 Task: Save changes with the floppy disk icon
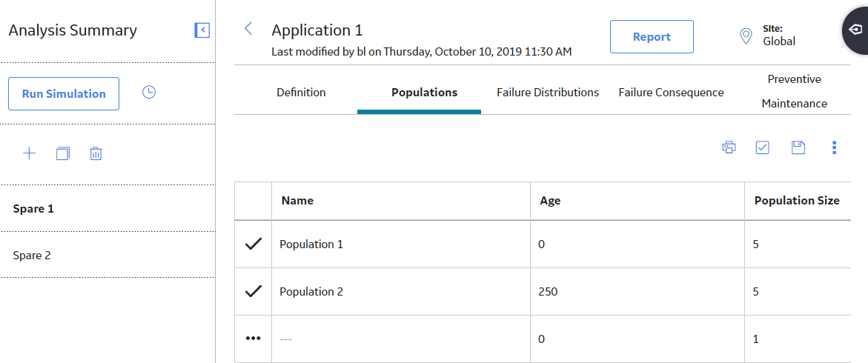coord(798,147)
